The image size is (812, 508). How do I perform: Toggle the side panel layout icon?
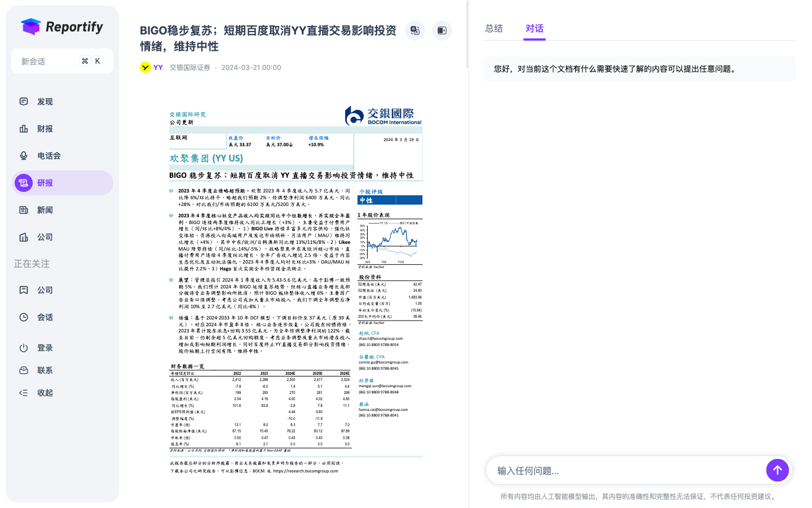pos(442,30)
